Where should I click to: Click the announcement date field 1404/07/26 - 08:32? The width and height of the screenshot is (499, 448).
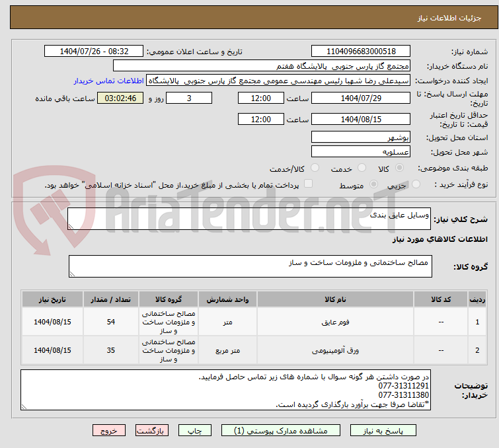(x=94, y=52)
